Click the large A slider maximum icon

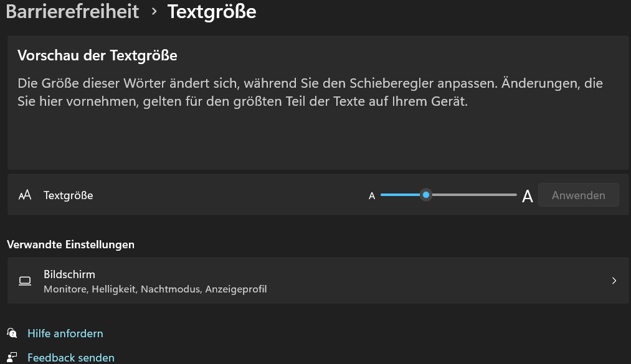click(527, 196)
